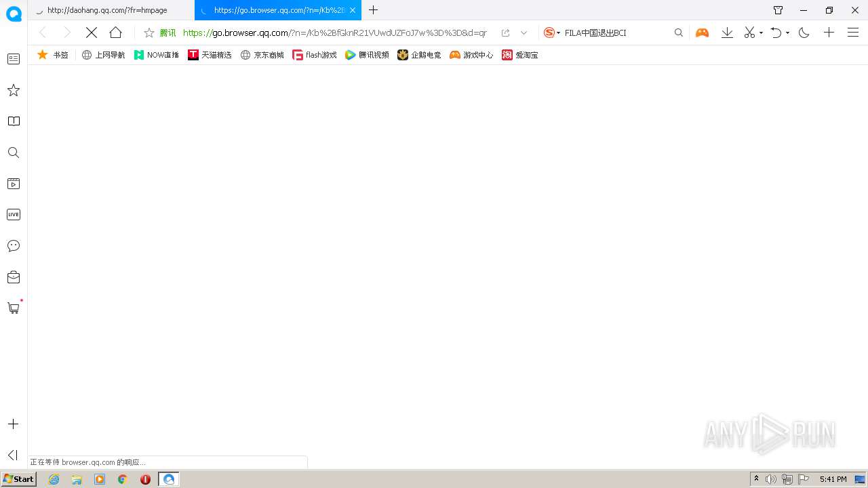Expand the undo closed tabs dropdown
868x488 pixels.
pos(787,33)
